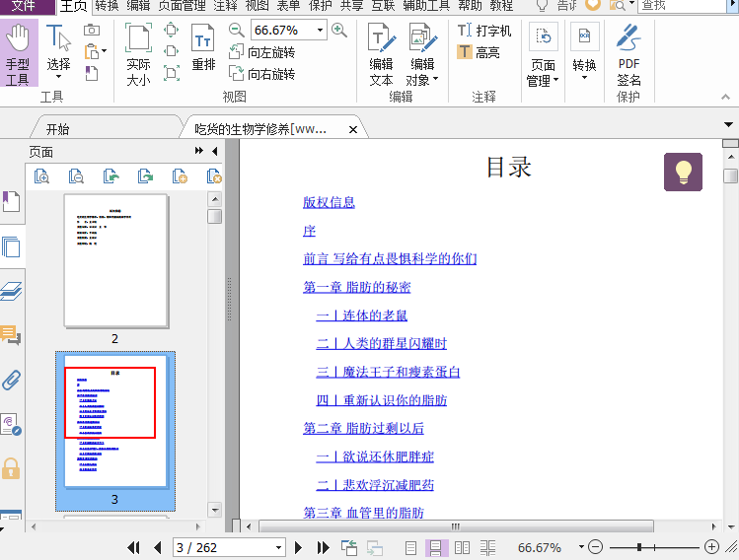Viewport: 739px width, 560px height.
Task: Open the 版权信息 link
Action: tap(329, 202)
